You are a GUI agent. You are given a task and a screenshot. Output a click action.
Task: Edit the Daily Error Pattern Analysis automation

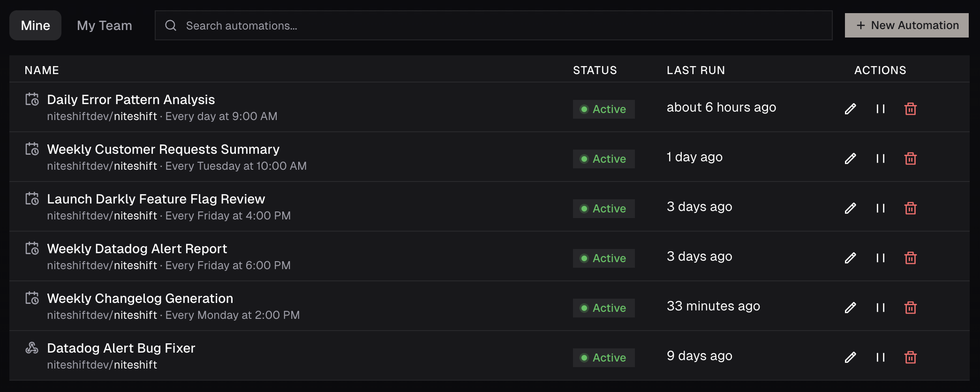(850, 109)
